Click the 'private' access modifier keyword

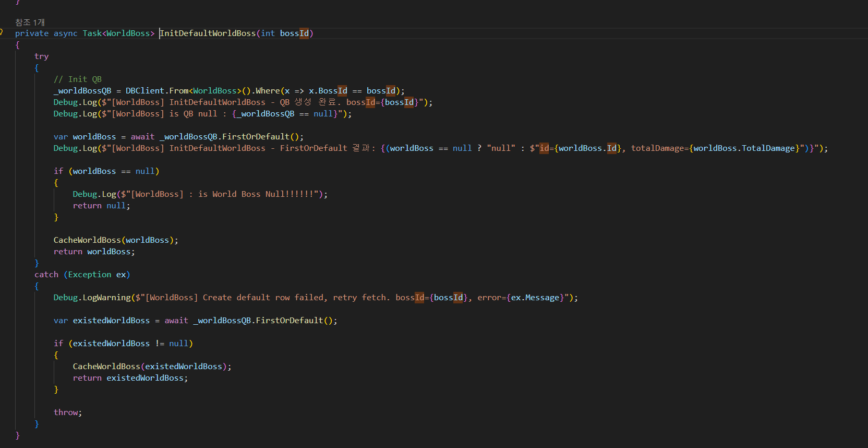point(31,33)
